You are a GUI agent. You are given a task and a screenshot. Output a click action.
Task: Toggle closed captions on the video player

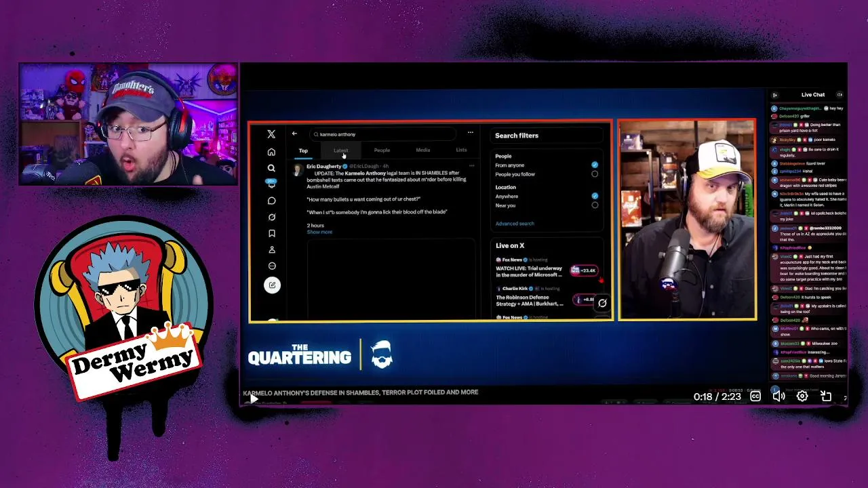[755, 396]
